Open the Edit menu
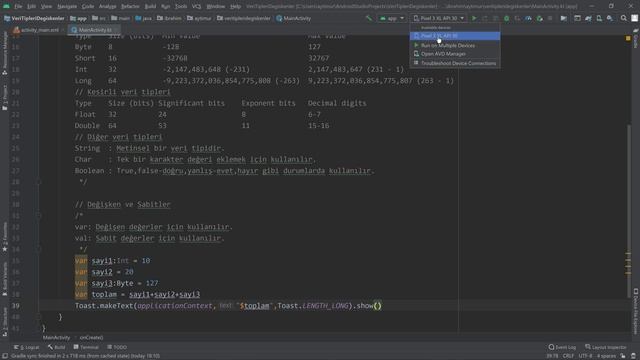The width and height of the screenshot is (640, 360). coord(31,6)
